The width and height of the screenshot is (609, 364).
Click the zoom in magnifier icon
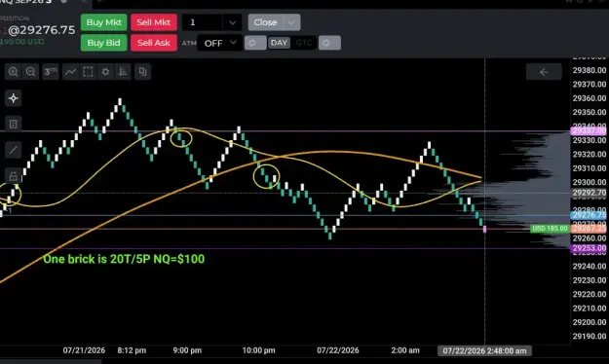click(14, 72)
